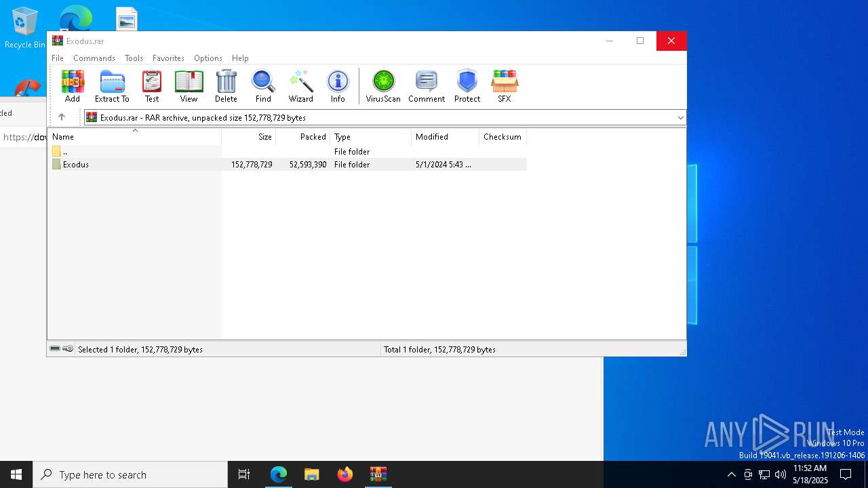Open the Commands menu
This screenshot has height=488, width=868.
[x=94, y=58]
